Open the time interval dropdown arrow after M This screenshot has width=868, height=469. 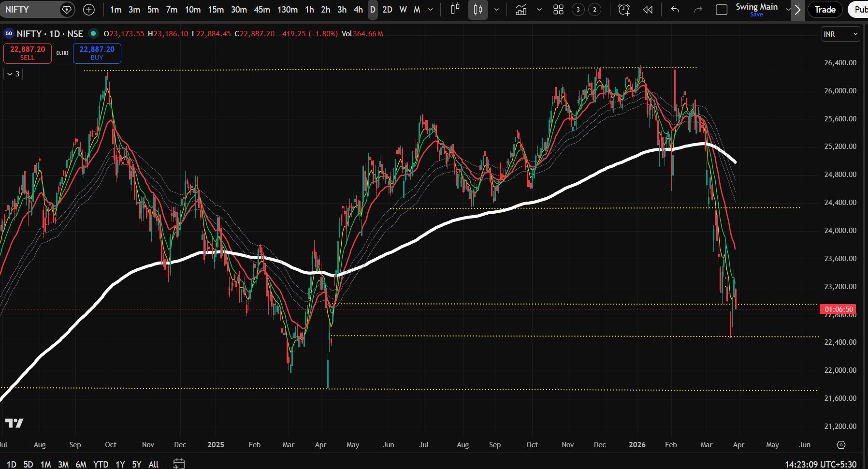click(431, 10)
